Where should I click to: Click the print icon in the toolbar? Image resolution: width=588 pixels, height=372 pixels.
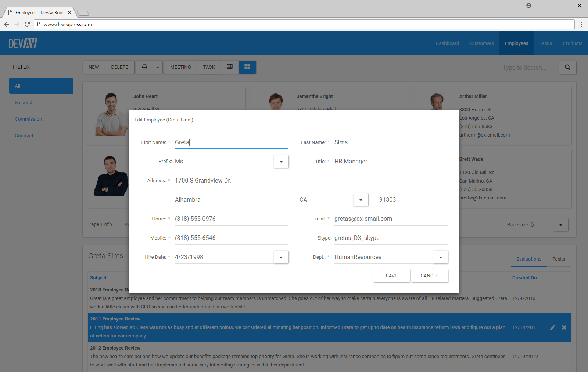tap(144, 67)
